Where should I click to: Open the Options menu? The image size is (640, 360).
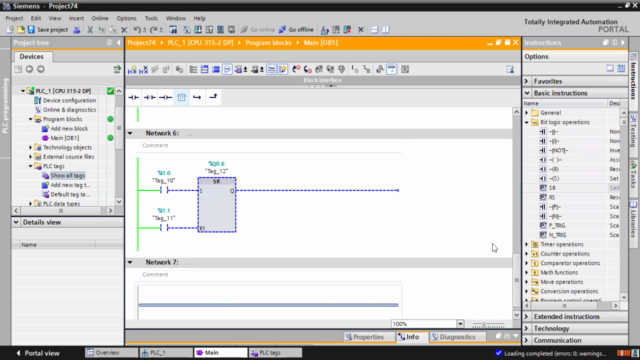tap(126, 18)
